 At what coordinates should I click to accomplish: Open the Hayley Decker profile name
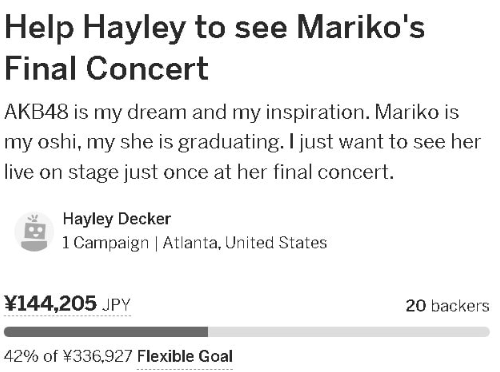(117, 219)
